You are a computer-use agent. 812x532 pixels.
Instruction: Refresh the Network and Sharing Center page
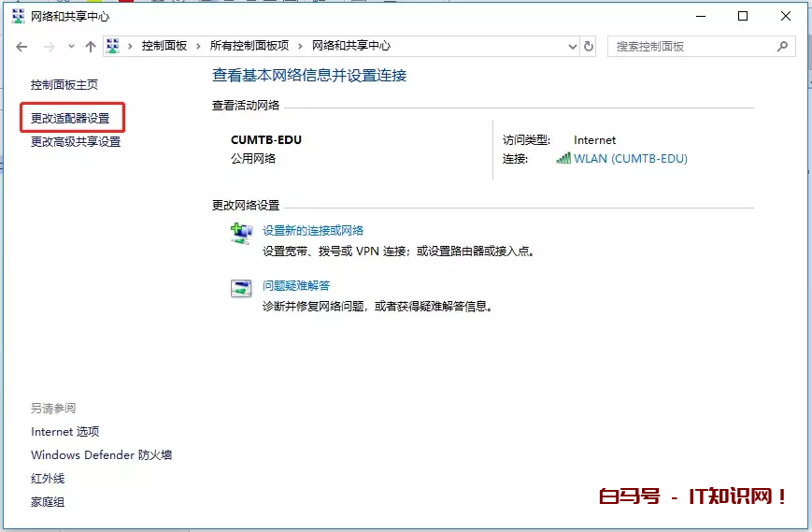tap(589, 46)
